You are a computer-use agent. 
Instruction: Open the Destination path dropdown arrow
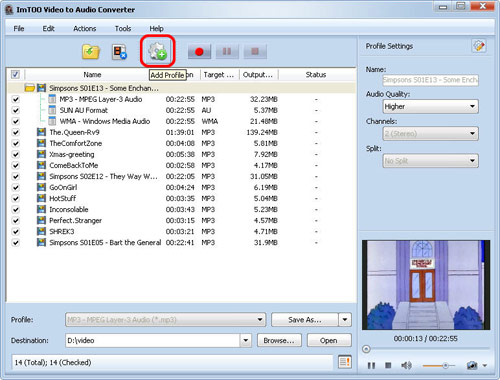point(245,340)
